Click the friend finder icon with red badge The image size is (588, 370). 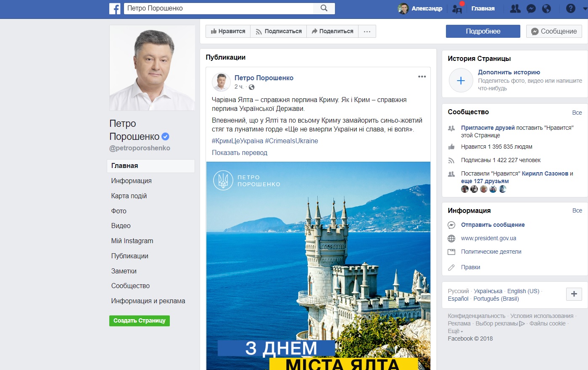pos(457,8)
